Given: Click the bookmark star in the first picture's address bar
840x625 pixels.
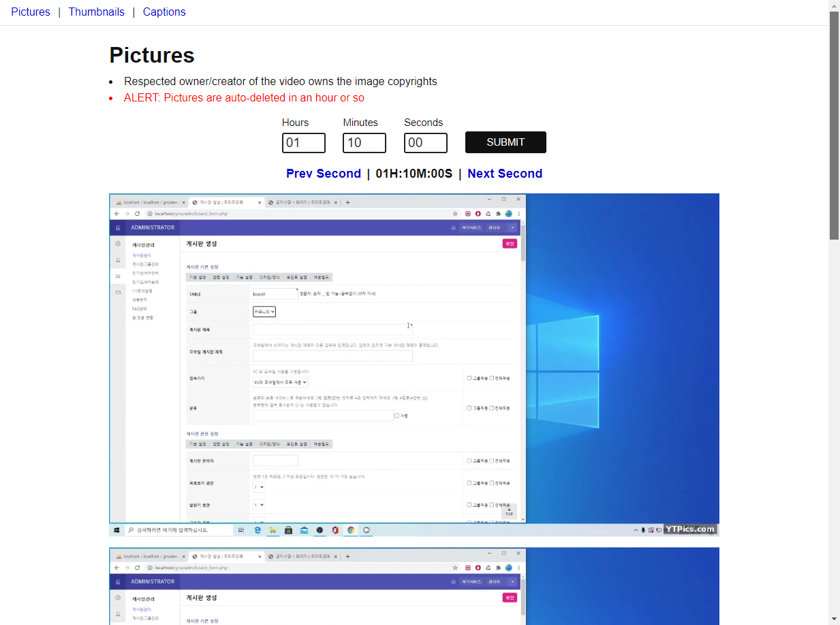Looking at the screenshot, I should click(455, 214).
